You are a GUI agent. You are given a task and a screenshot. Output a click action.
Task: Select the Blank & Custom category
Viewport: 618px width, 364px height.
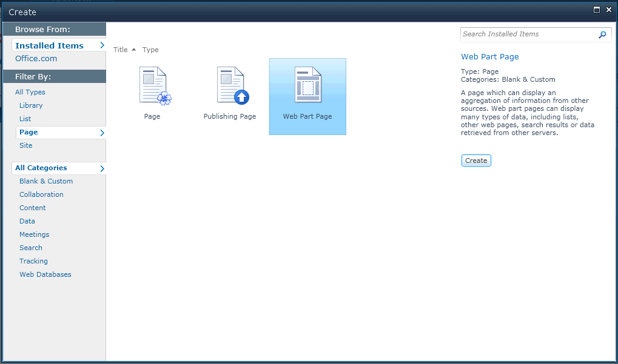point(46,180)
